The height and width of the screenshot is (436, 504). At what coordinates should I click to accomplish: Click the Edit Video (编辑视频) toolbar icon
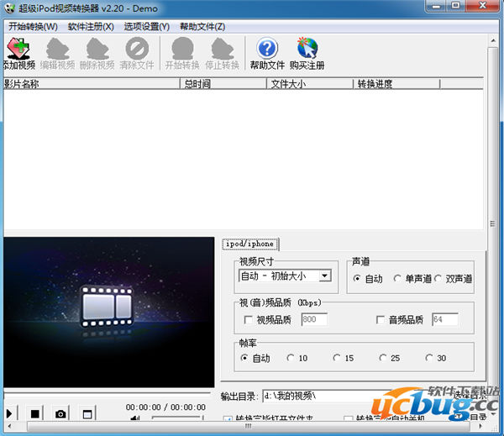(x=58, y=52)
